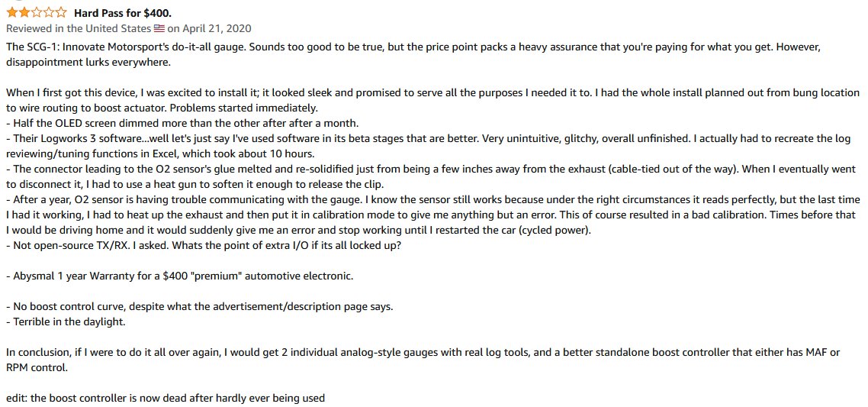The image size is (868, 407).
Task: Click the 'RPM control.' ending text
Action: click(x=37, y=367)
